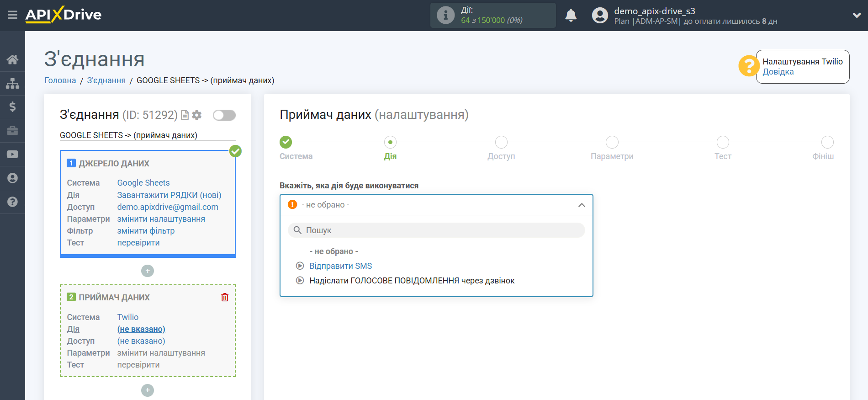Focus the Пошук search field
This screenshot has width=868, height=400.
[436, 230]
